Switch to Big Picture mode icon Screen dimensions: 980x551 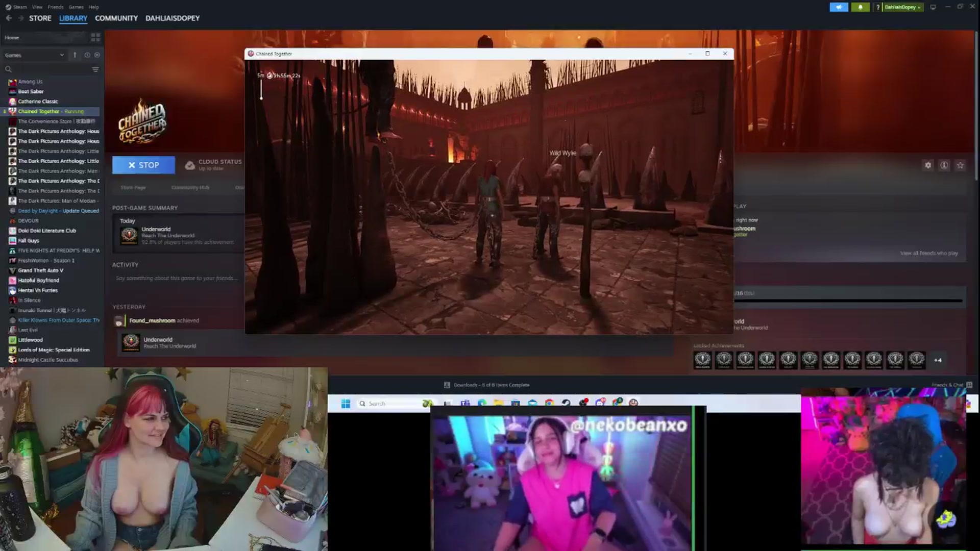(x=933, y=7)
